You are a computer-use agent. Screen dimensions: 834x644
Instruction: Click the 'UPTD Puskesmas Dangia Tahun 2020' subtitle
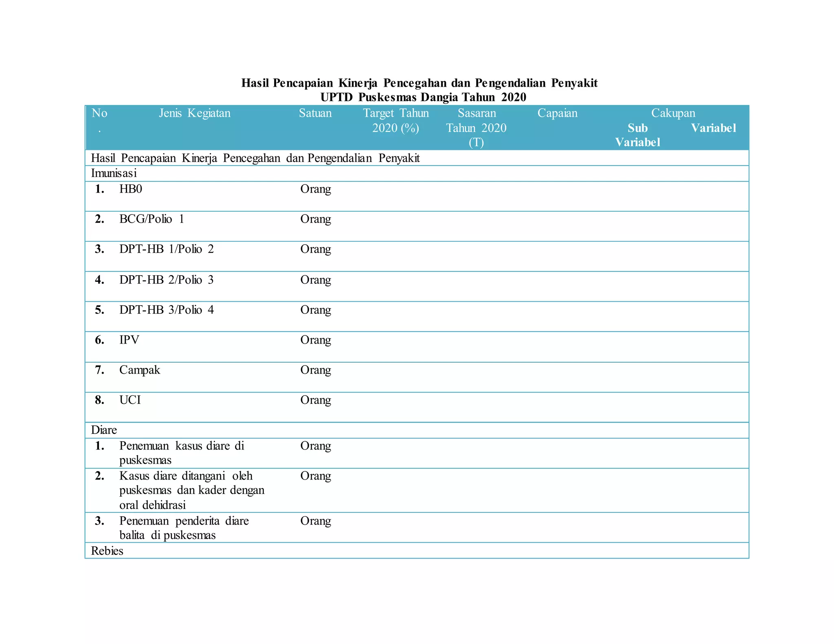pyautogui.click(x=423, y=97)
